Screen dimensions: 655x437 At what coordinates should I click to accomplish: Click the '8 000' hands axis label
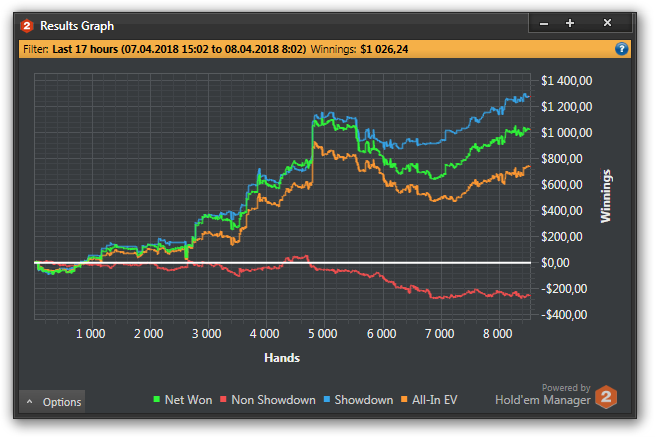(498, 334)
